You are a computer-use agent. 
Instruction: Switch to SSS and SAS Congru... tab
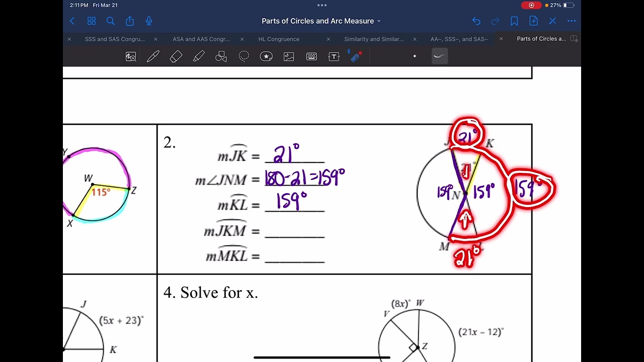tap(115, 39)
